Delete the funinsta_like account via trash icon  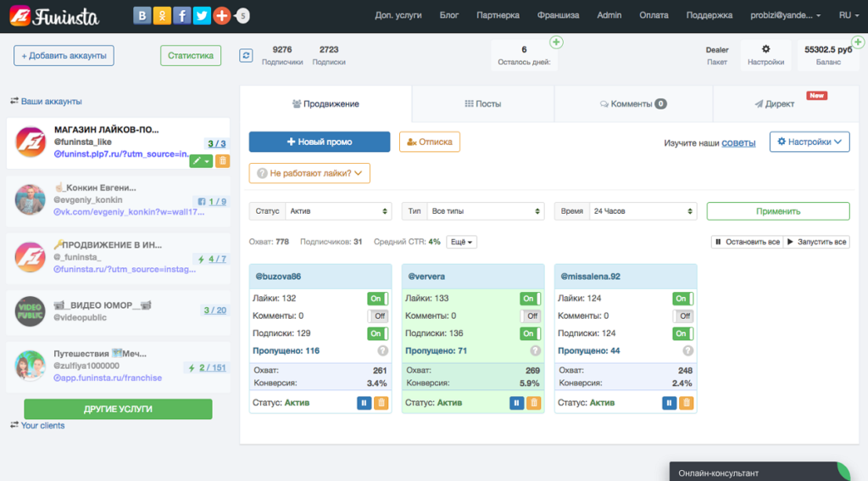pos(222,160)
